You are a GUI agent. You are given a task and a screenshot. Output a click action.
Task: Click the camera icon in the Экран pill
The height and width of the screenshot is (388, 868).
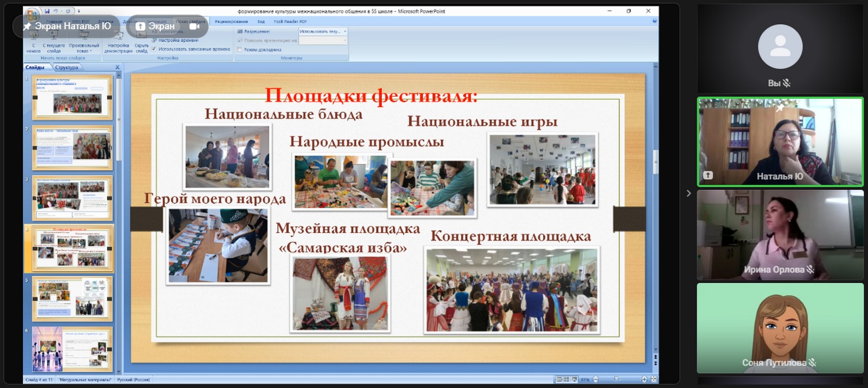[x=194, y=26]
